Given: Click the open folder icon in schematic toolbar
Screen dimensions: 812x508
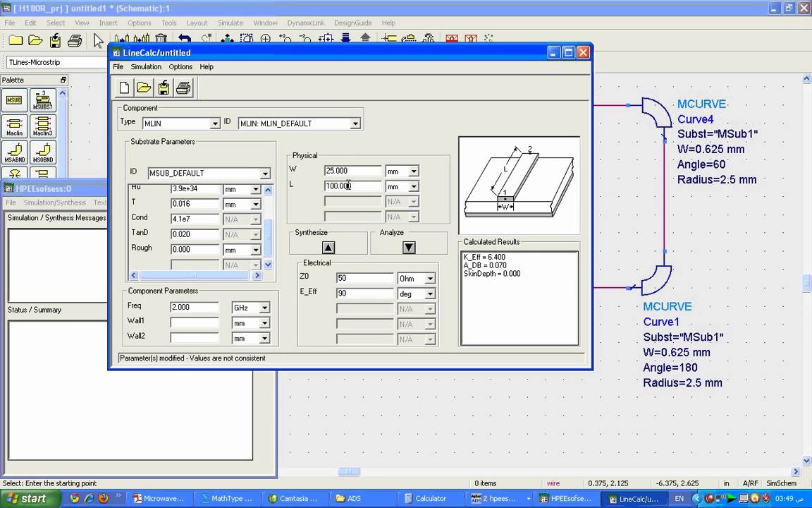Looking at the screenshot, I should (35, 40).
